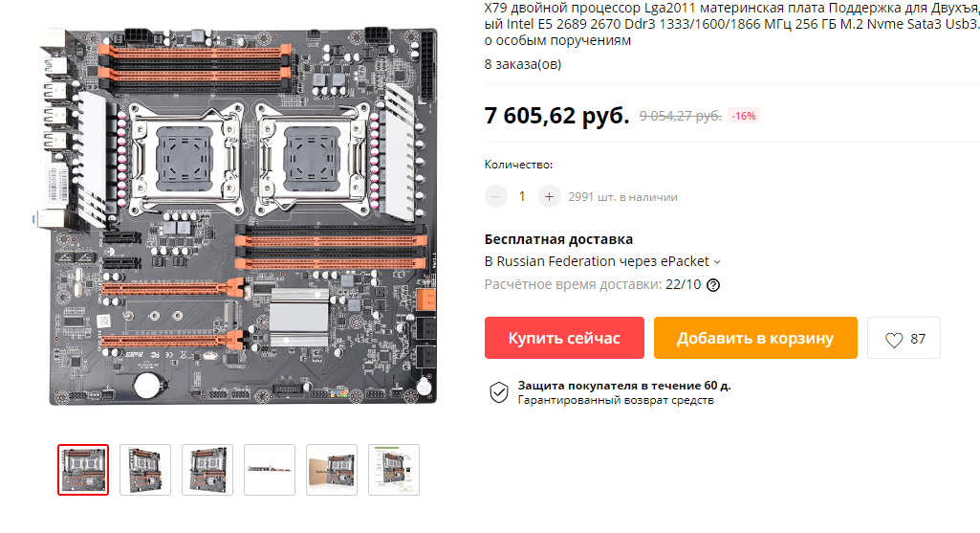Click the Купить сейчас button
The image size is (980, 533).
[564, 338]
